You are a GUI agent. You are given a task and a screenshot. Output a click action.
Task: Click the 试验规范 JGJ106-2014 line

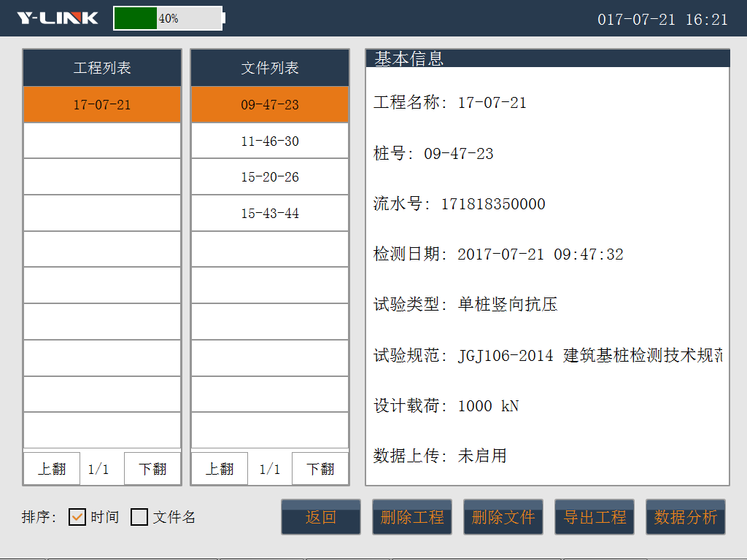click(x=548, y=355)
